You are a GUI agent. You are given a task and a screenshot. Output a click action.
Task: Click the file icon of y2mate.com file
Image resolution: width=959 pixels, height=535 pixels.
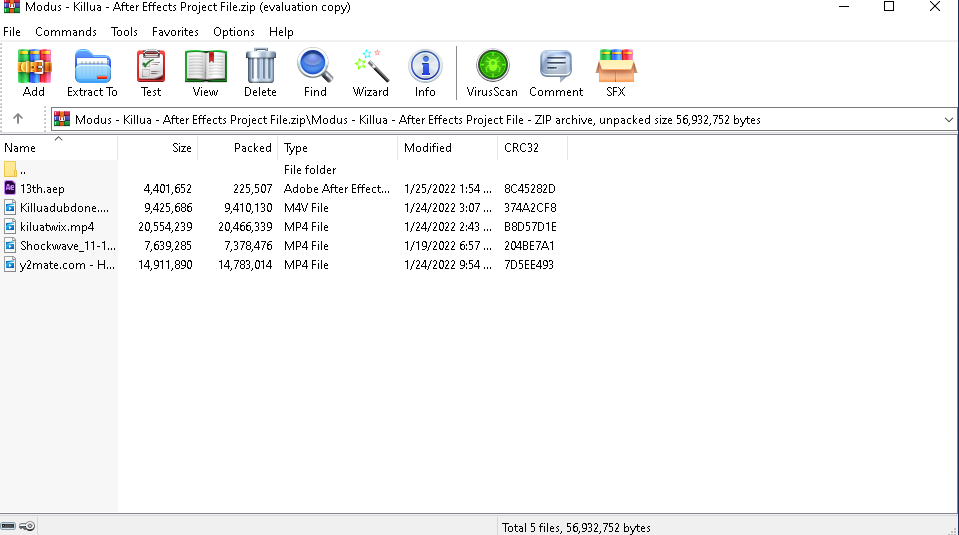(x=10, y=264)
